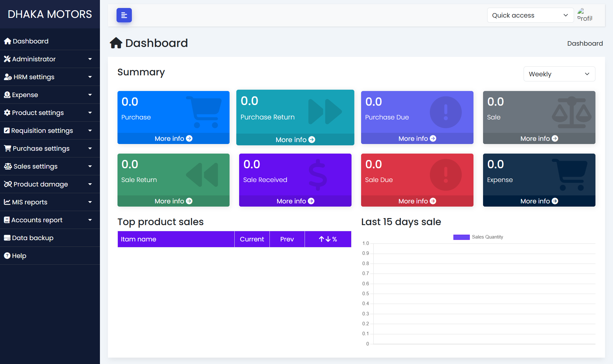Click the dollar sign icon on Sale Received card
The width and height of the screenshot is (613, 364).
point(318,175)
